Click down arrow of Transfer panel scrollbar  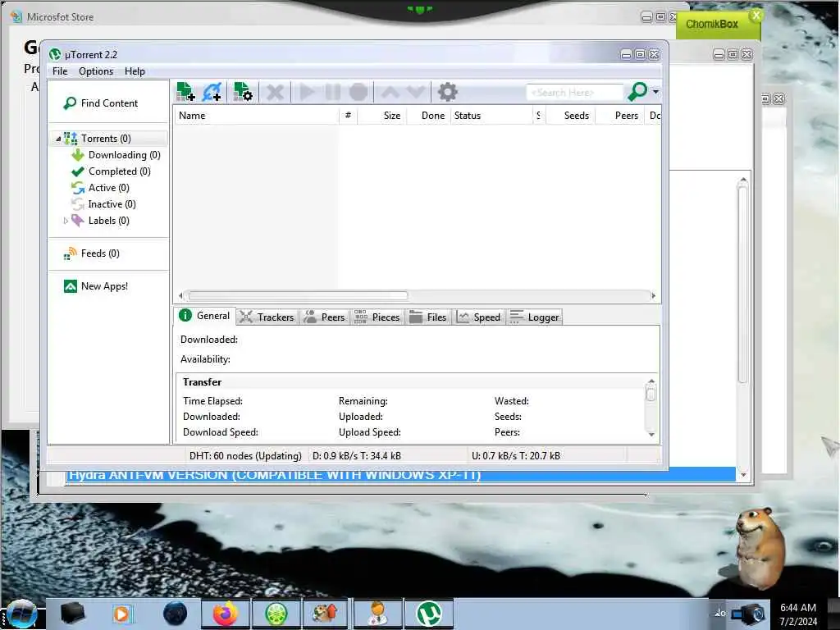[x=651, y=435]
